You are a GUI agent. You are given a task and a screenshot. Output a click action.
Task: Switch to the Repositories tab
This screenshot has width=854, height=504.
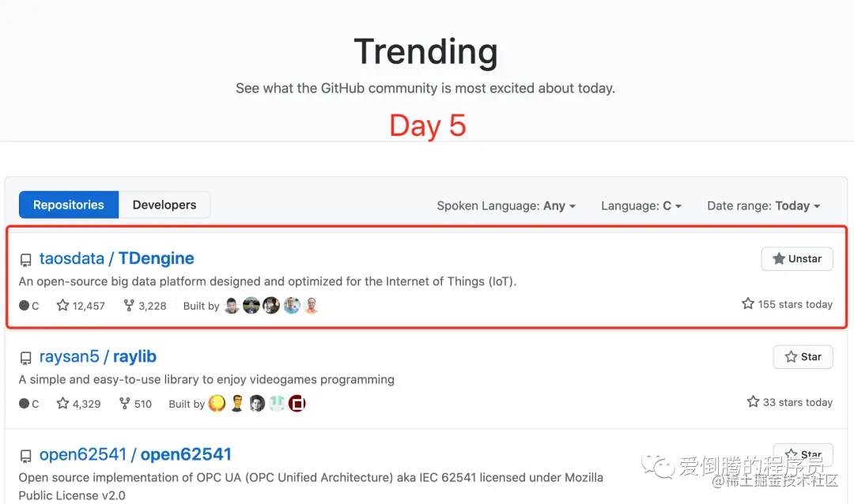[69, 205]
